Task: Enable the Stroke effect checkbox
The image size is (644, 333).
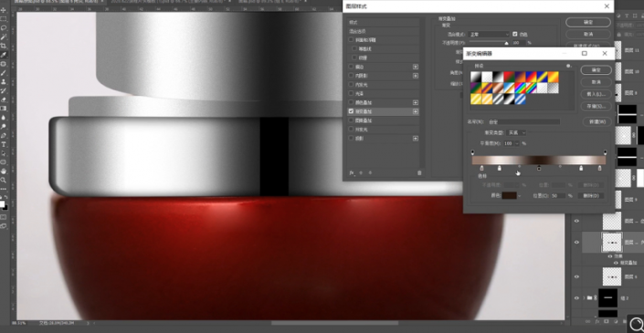Action: pos(351,67)
